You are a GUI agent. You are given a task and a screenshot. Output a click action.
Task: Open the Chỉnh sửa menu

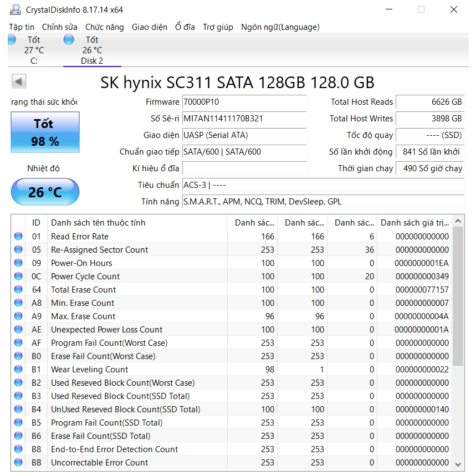coord(59,27)
